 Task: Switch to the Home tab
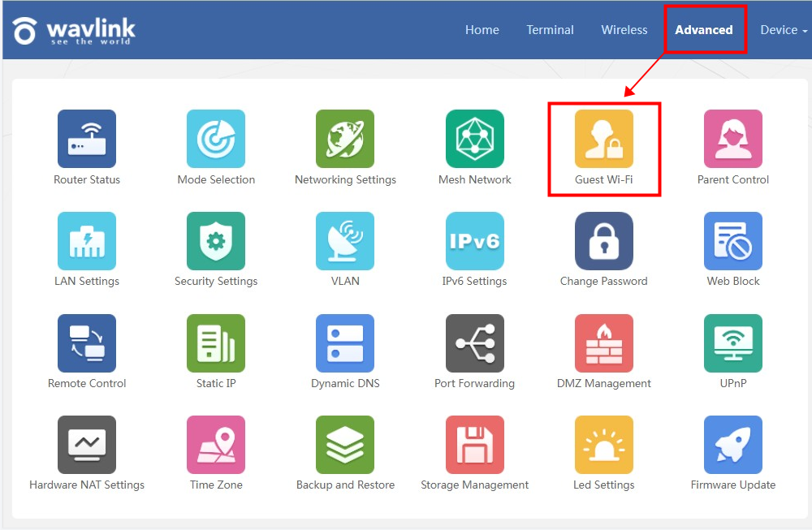tap(482, 30)
